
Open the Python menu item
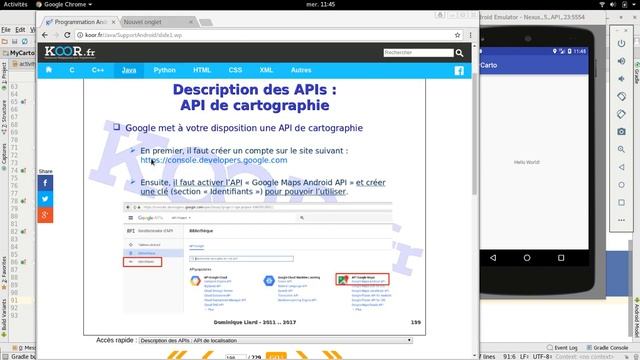pyautogui.click(x=164, y=70)
